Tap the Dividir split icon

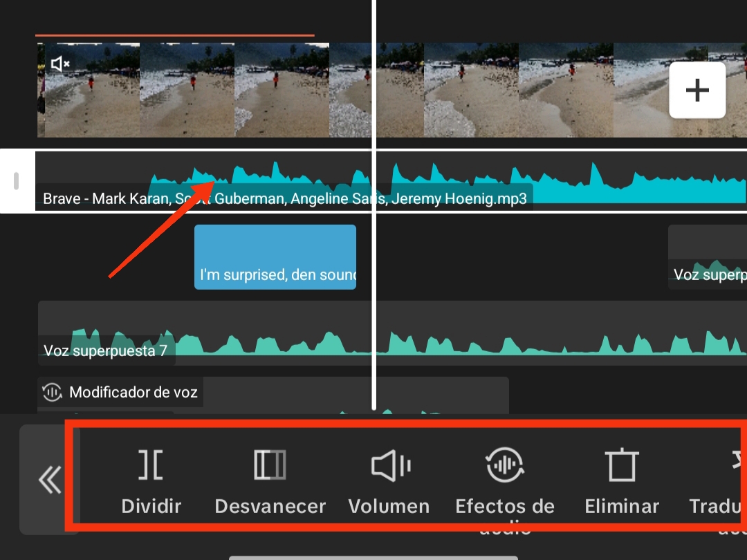pos(151,465)
